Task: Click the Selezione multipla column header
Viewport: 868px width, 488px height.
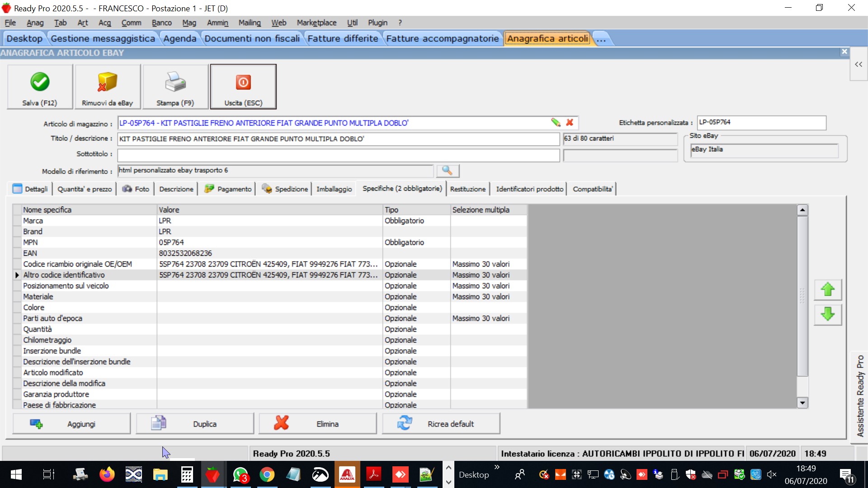Action: (x=488, y=210)
